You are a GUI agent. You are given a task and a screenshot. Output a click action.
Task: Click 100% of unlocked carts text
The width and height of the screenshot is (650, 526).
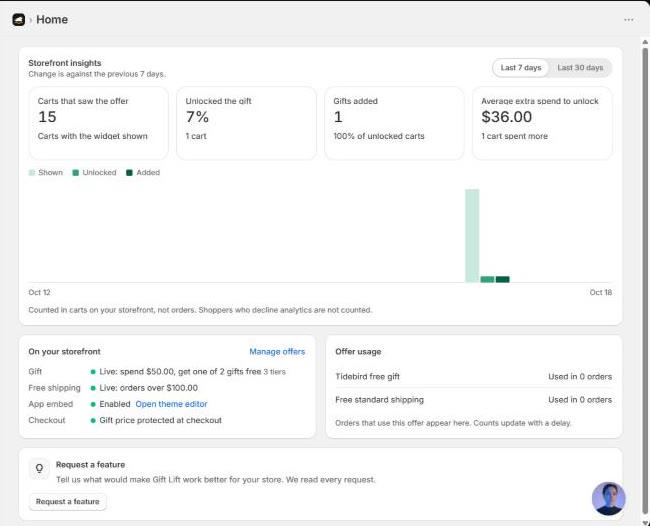click(379, 136)
